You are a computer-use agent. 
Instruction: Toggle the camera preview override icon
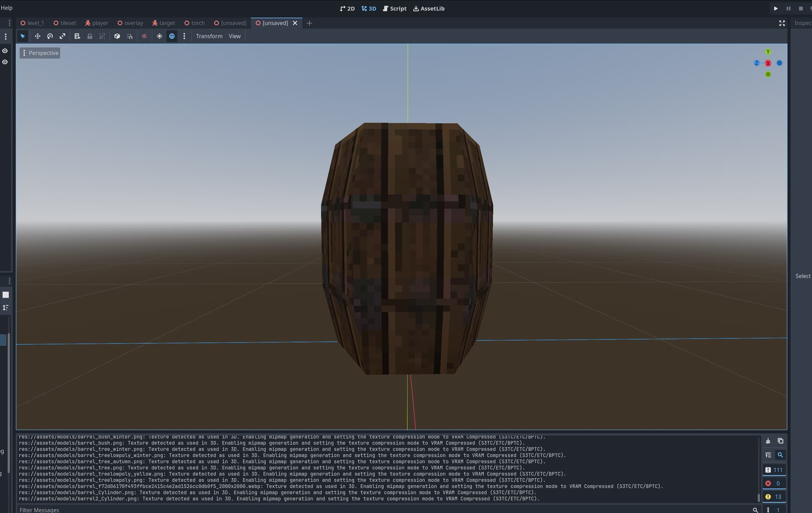point(144,36)
